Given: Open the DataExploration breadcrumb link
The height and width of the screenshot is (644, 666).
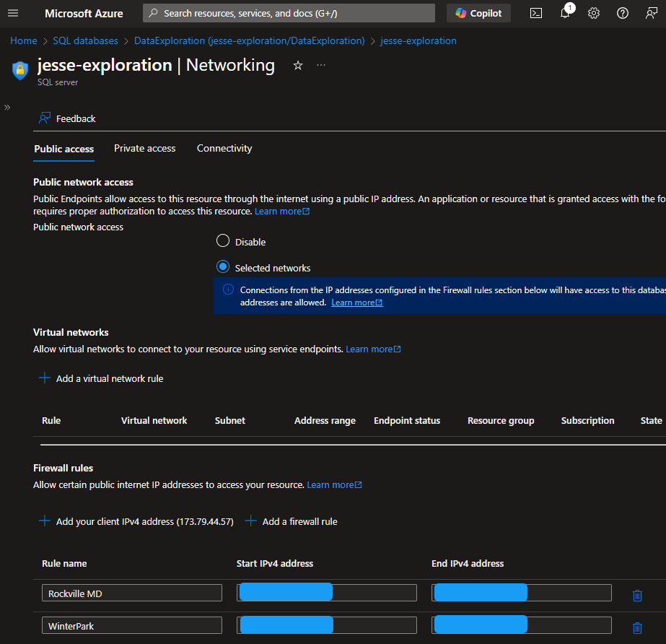Looking at the screenshot, I should (x=250, y=41).
